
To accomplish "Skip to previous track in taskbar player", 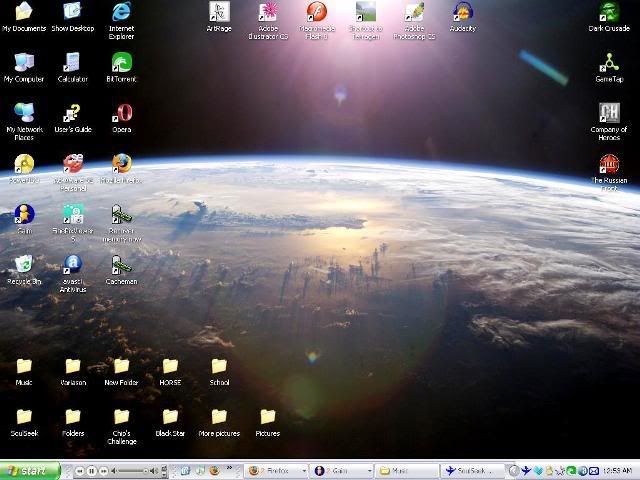I will (x=80, y=471).
